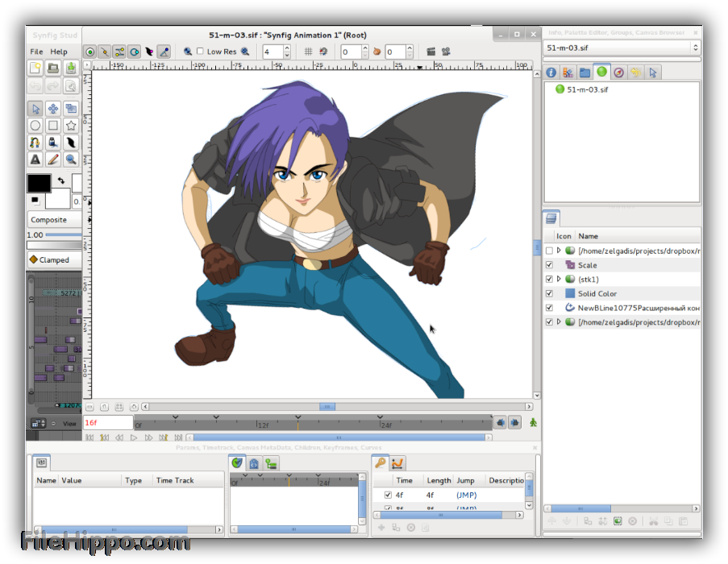
Task: Switch to the Info tab
Action: (551, 73)
